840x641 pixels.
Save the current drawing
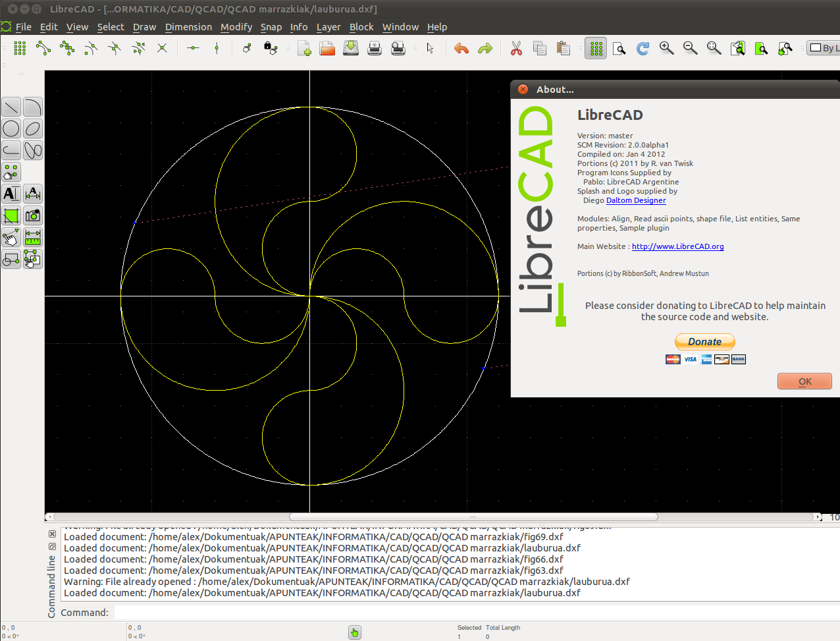[x=351, y=48]
